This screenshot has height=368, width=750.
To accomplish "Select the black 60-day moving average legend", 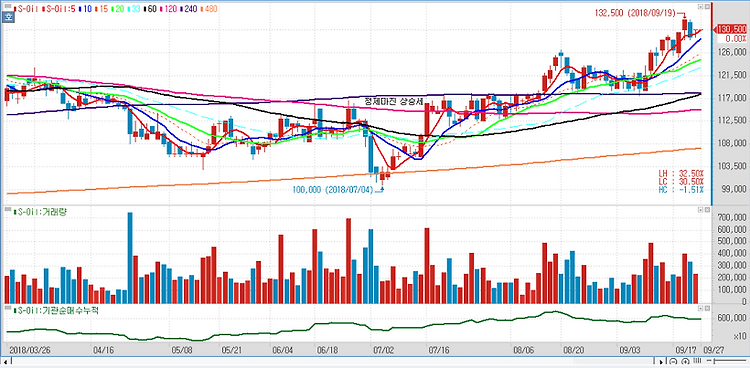I will click(x=150, y=9).
